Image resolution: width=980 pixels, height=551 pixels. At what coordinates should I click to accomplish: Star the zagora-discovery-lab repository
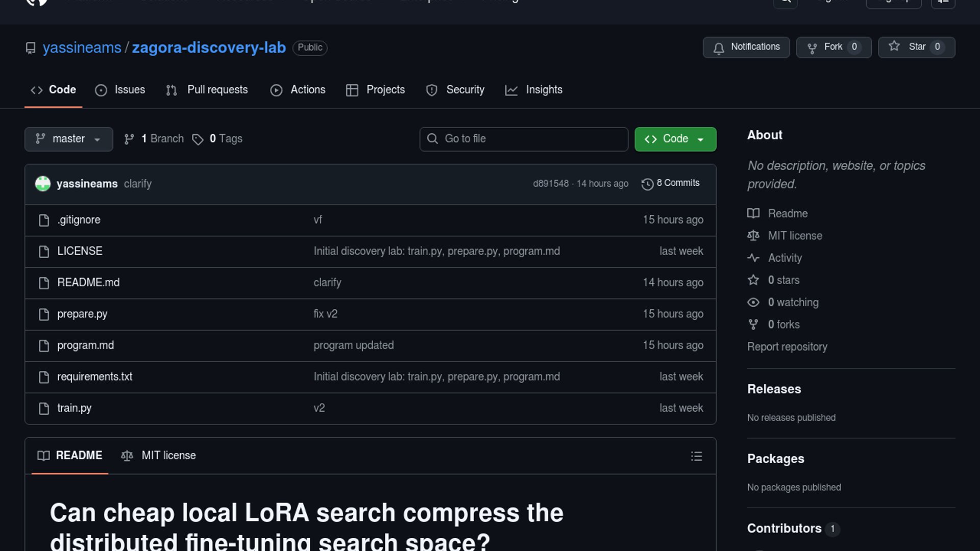coord(916,47)
